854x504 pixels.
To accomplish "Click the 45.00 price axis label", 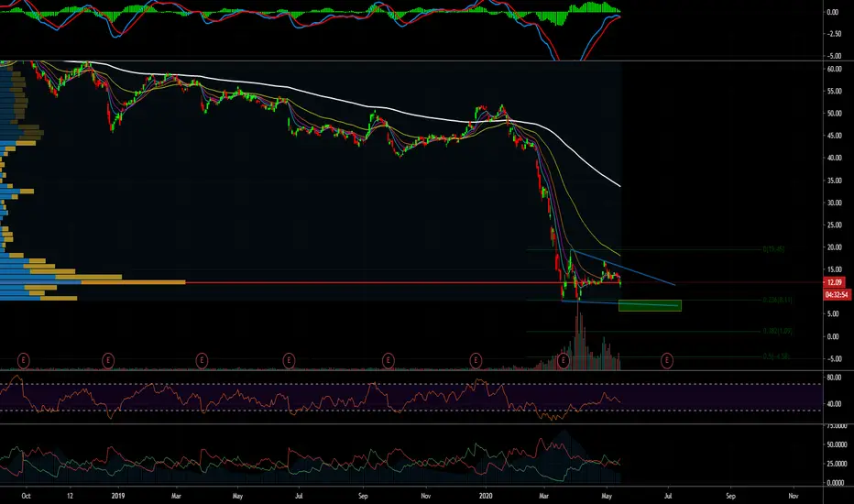I will pyautogui.click(x=835, y=136).
